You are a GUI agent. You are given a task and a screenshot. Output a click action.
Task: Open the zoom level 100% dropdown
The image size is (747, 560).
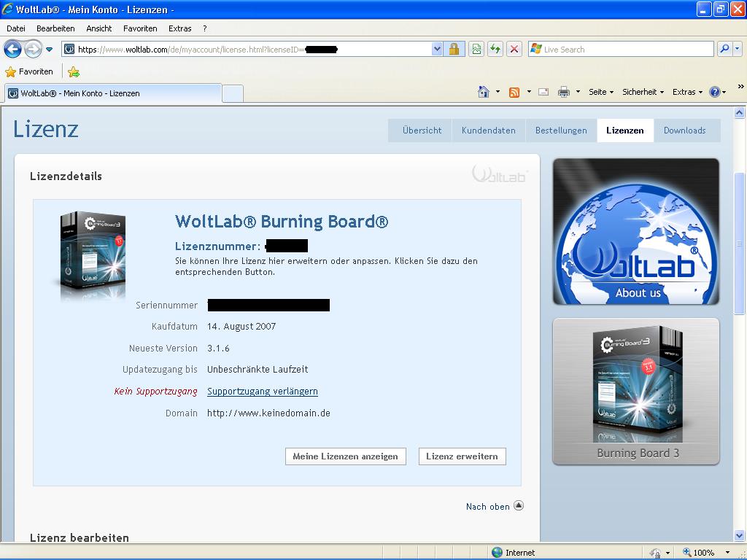coord(706,553)
